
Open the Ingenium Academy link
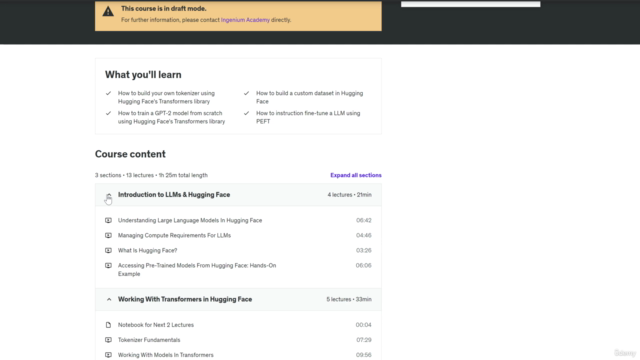point(245,20)
